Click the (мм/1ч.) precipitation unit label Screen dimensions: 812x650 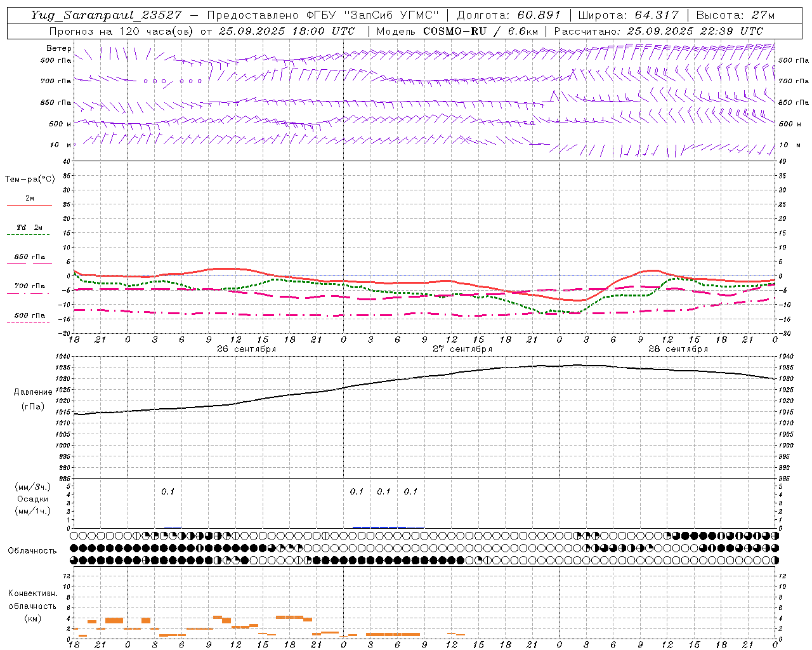click(33, 510)
